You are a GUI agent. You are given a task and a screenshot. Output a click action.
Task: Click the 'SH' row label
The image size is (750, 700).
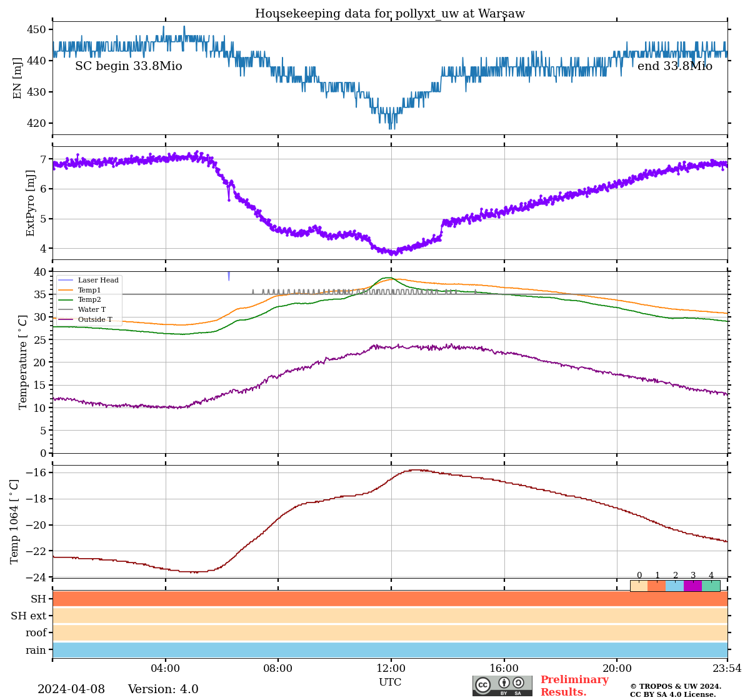tap(39, 599)
